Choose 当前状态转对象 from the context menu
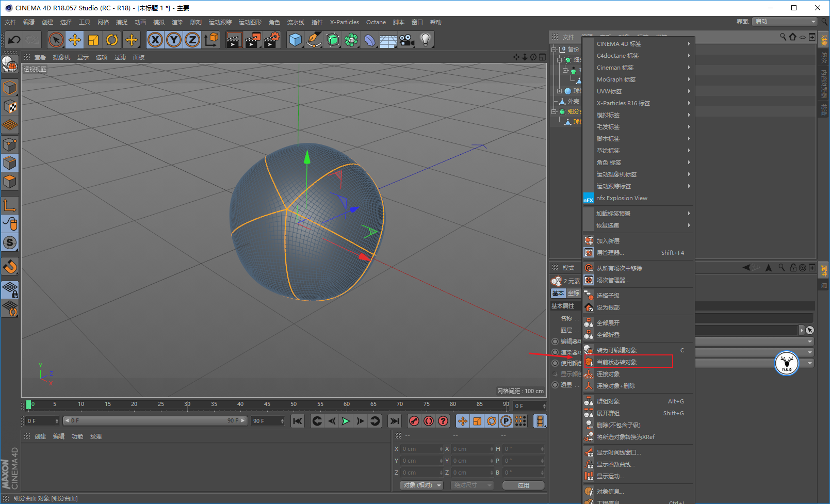 pyautogui.click(x=639, y=362)
